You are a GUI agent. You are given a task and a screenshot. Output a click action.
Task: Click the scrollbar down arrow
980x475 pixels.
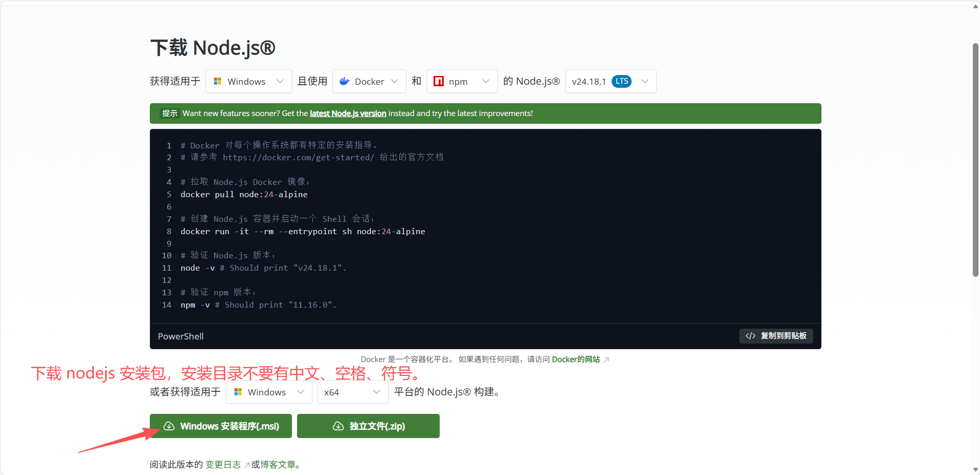pos(975,470)
